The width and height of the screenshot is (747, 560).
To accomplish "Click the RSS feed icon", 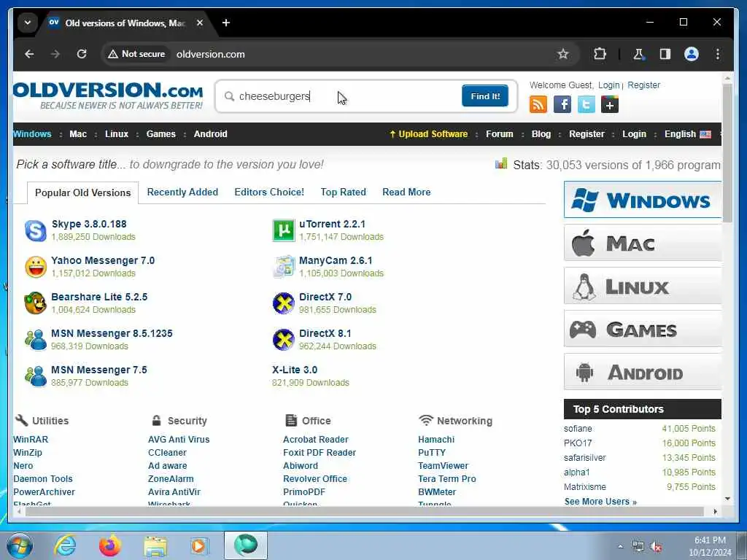I will (538, 104).
